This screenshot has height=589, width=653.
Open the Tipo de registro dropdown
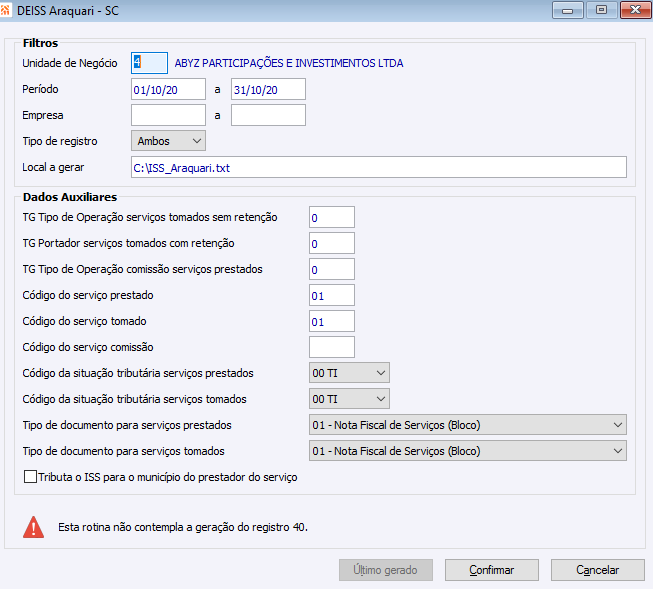point(168,141)
